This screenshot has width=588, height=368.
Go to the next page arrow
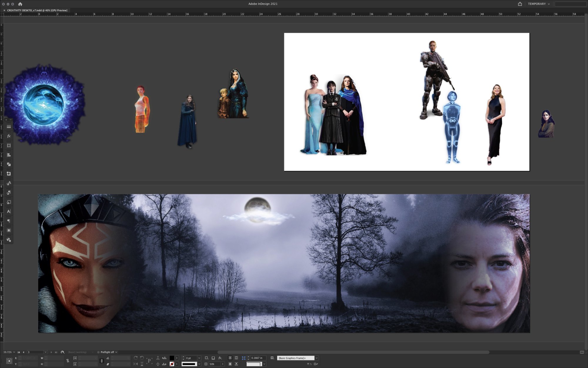[51, 352]
